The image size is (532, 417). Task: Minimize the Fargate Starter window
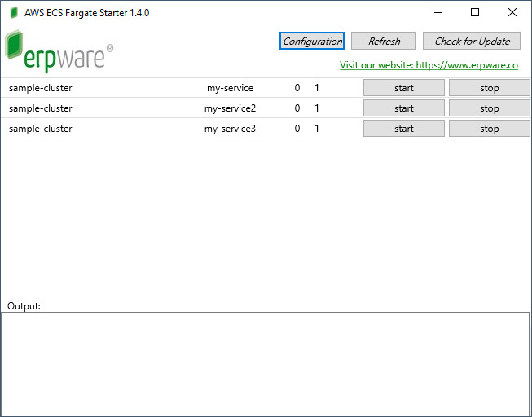click(438, 12)
